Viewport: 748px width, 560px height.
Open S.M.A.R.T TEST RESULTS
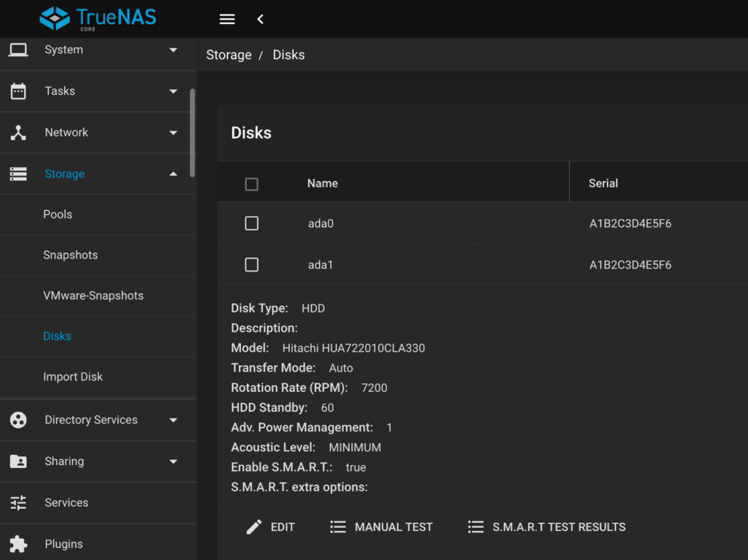point(546,526)
